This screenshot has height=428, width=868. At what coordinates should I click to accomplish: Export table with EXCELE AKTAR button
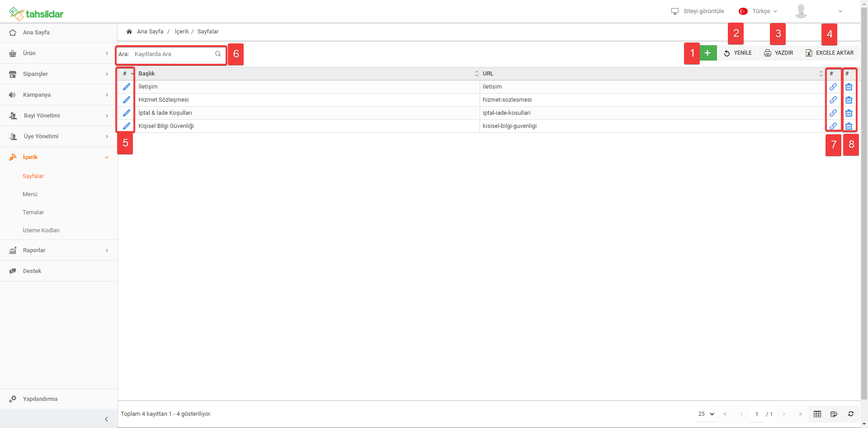click(830, 53)
